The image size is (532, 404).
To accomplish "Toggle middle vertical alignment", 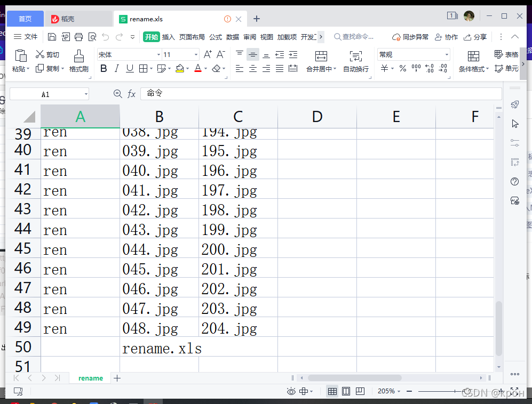I will click(253, 54).
